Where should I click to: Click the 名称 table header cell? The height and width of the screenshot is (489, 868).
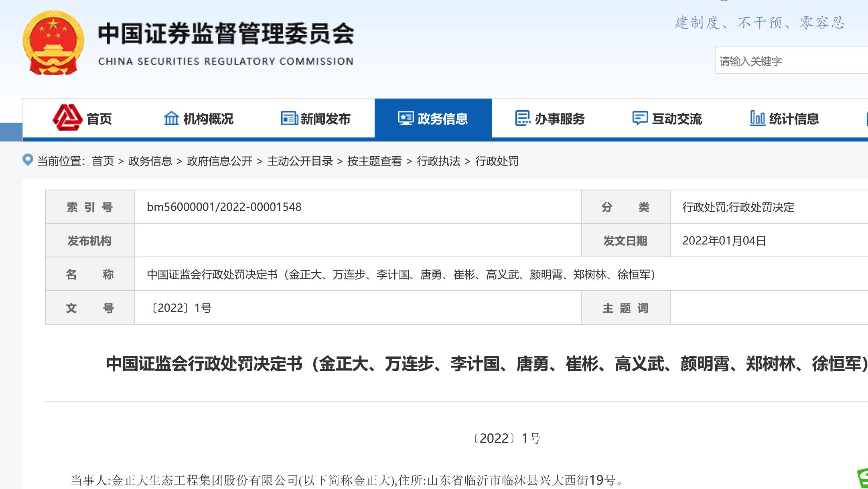click(90, 274)
